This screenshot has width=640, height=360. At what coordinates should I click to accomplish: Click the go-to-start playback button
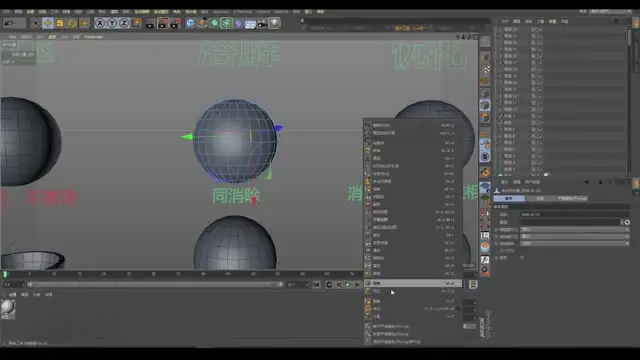click(x=317, y=284)
